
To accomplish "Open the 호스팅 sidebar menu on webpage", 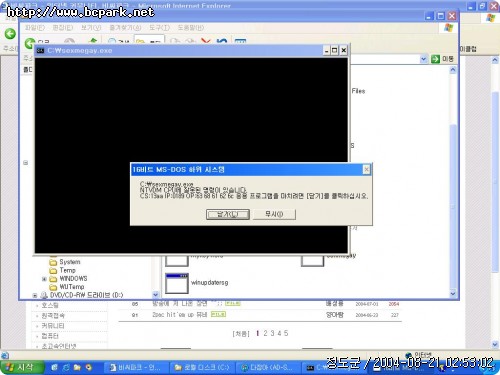I will 50,305.
